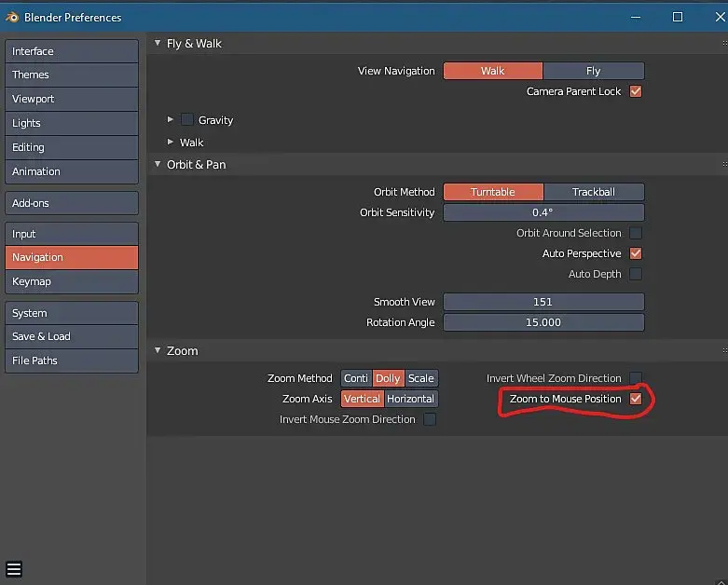Screen dimensions: 728x585
Task: Open the System section
Action: click(72, 313)
